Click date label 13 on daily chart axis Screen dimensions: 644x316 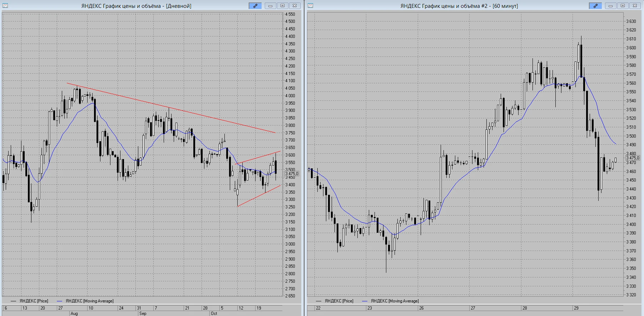click(x=25, y=308)
